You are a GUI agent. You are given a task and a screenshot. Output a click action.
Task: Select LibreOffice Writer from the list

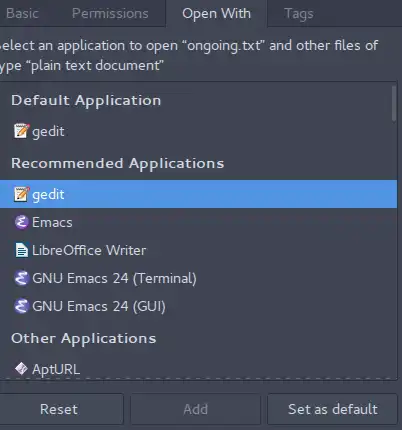198,250
